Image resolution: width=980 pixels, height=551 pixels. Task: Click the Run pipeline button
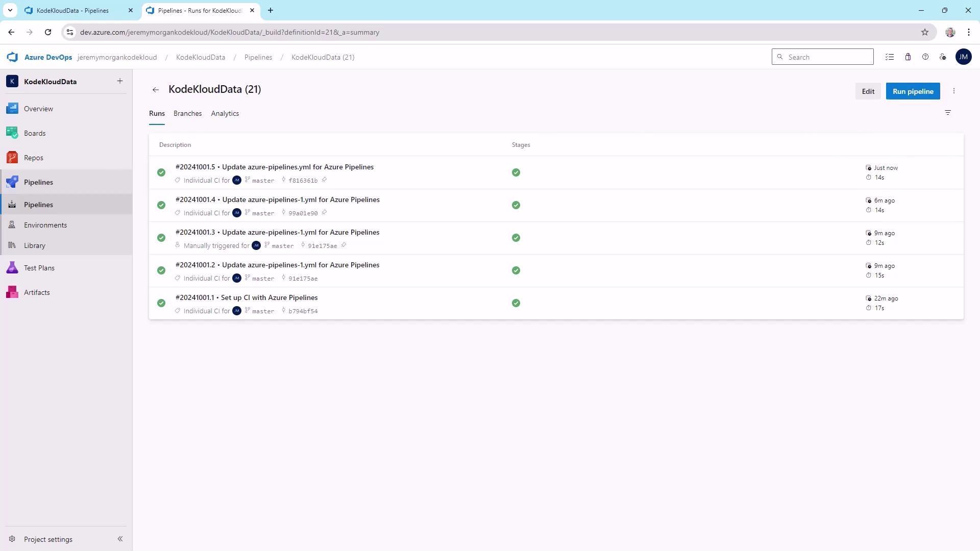(x=913, y=91)
